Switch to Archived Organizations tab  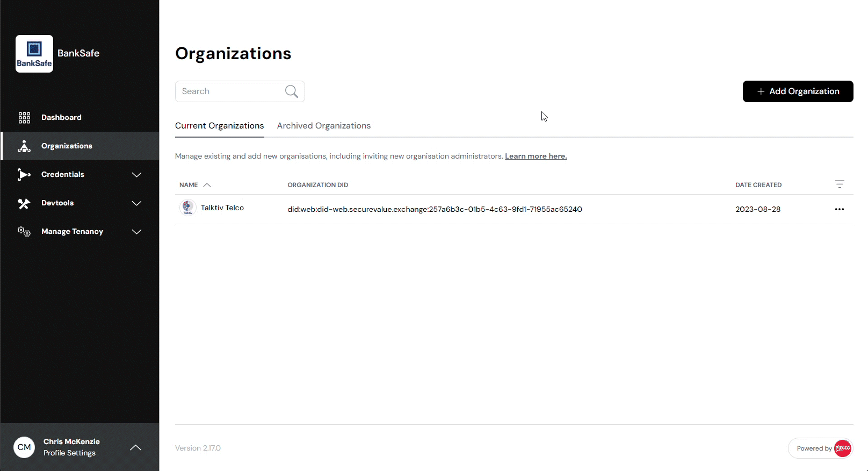324,126
